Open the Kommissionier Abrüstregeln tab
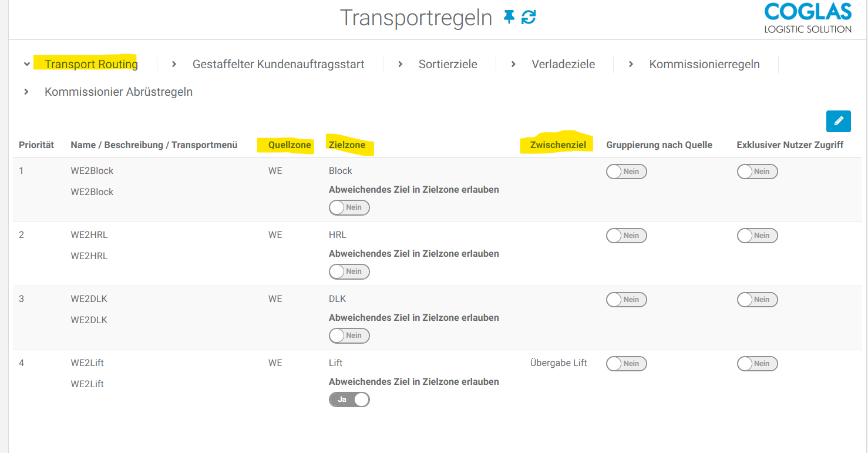This screenshot has height=453, width=868. click(x=119, y=92)
